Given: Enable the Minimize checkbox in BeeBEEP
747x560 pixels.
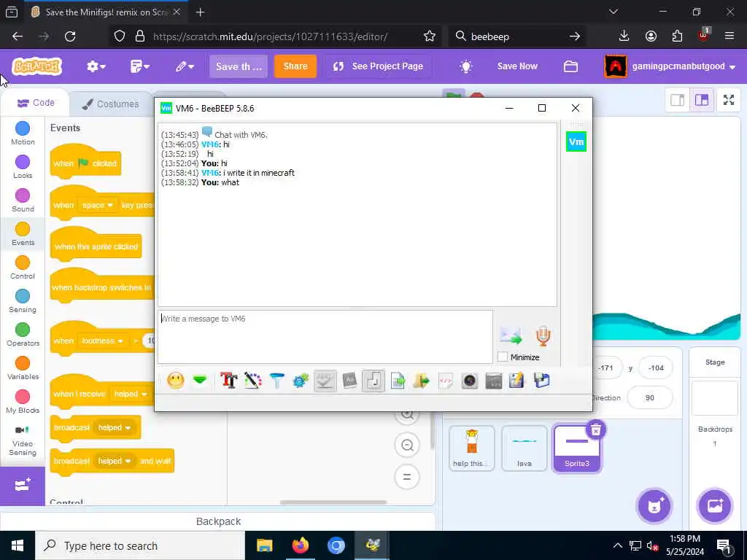Looking at the screenshot, I should click(x=503, y=357).
